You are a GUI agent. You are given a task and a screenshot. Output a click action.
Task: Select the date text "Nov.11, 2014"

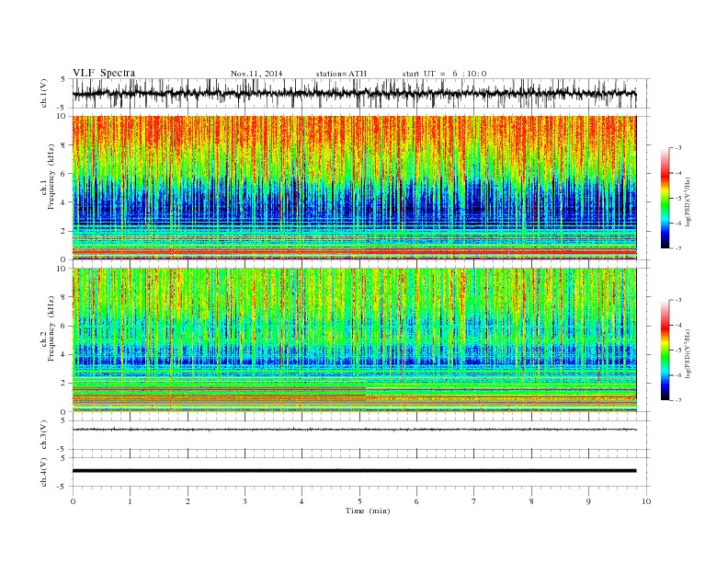click(256, 74)
